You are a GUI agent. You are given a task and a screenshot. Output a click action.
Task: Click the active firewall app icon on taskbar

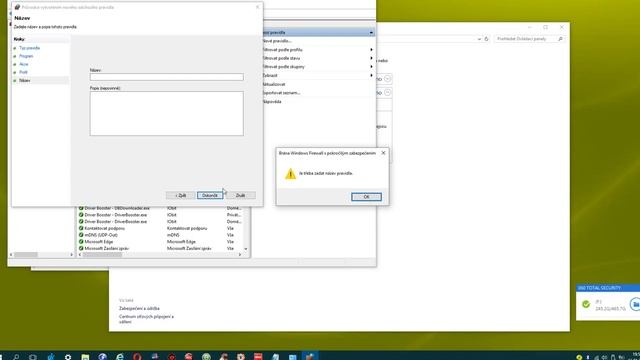310,356
